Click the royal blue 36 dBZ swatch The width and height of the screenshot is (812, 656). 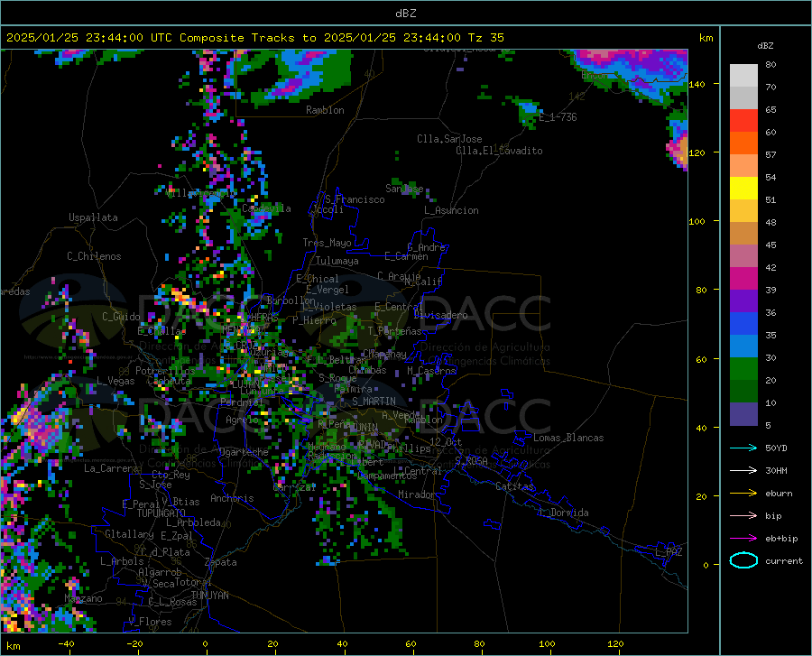click(743, 324)
